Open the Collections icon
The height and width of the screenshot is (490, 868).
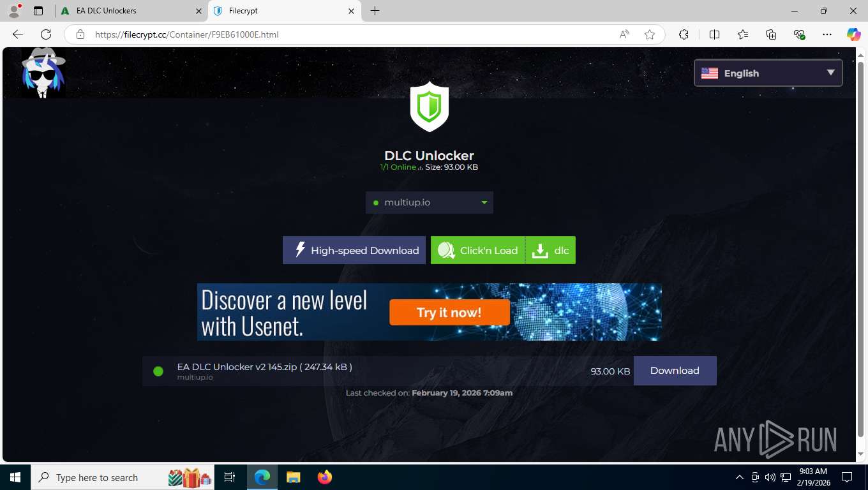771,34
